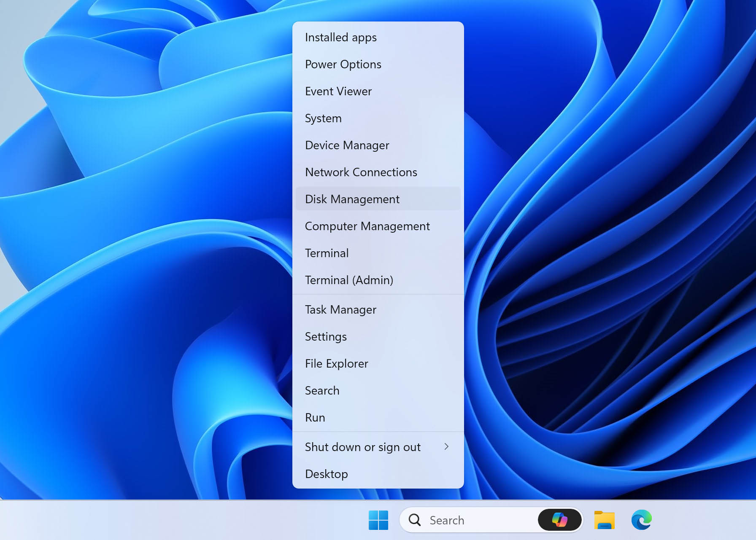Open Network Connections
Screen dimensions: 756x540
pos(361,172)
